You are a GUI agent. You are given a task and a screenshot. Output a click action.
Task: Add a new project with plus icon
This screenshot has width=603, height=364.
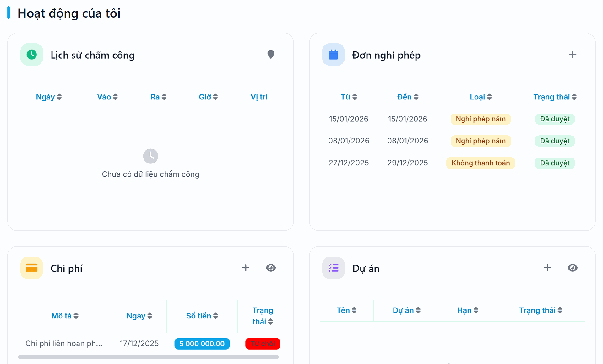point(547,268)
